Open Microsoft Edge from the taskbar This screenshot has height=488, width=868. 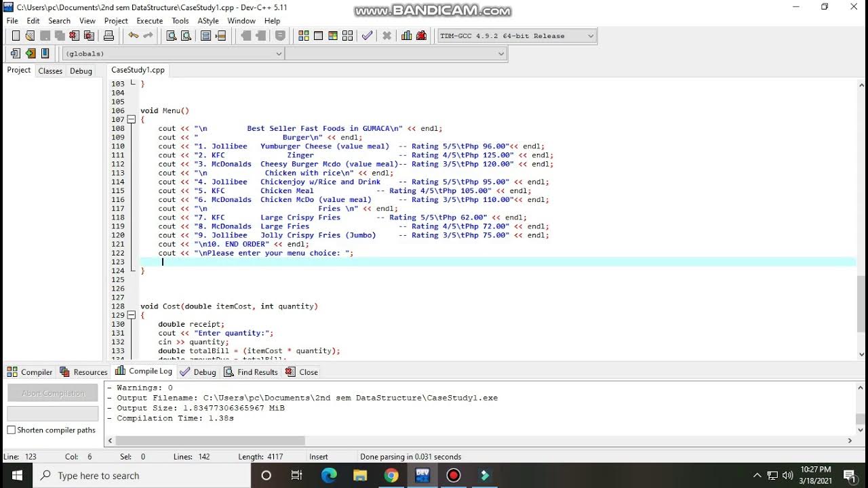pyautogui.click(x=329, y=475)
